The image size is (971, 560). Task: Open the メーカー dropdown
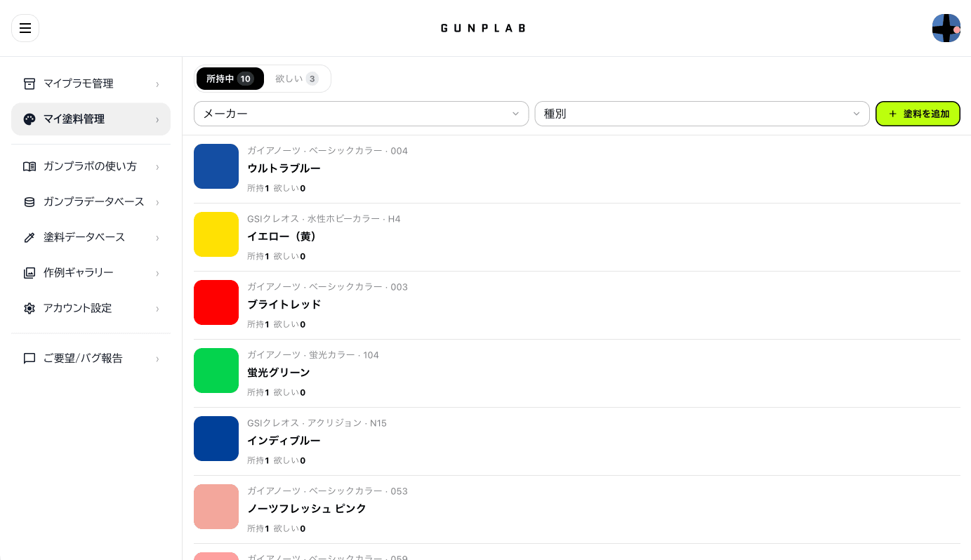(x=361, y=114)
